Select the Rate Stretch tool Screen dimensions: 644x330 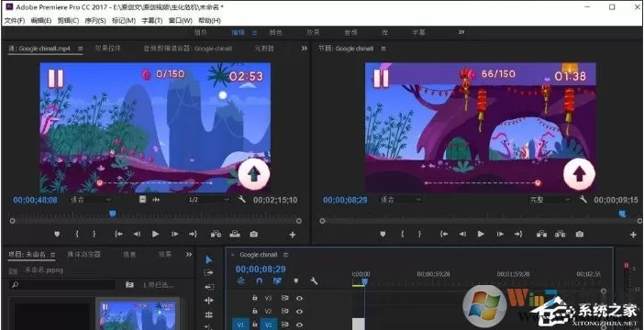[x=208, y=314]
